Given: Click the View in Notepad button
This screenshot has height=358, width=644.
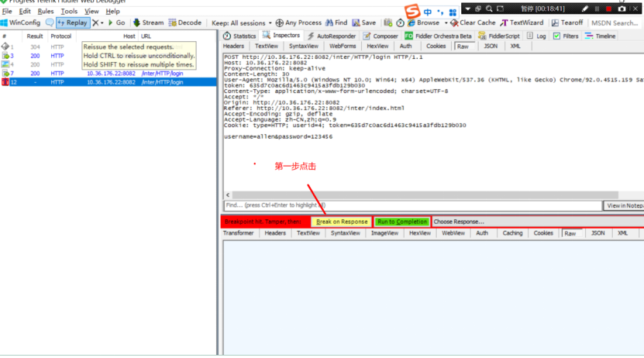Looking at the screenshot, I should [x=624, y=205].
